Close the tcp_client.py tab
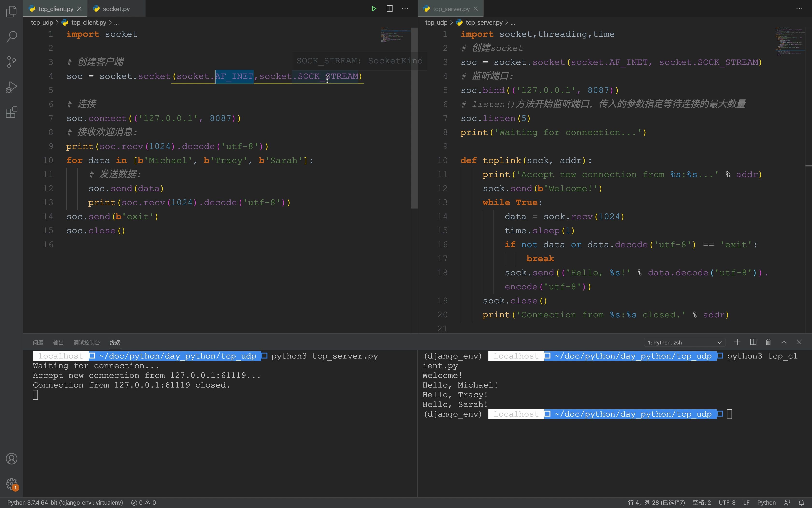Viewport: 812px width, 508px height. 80,9
